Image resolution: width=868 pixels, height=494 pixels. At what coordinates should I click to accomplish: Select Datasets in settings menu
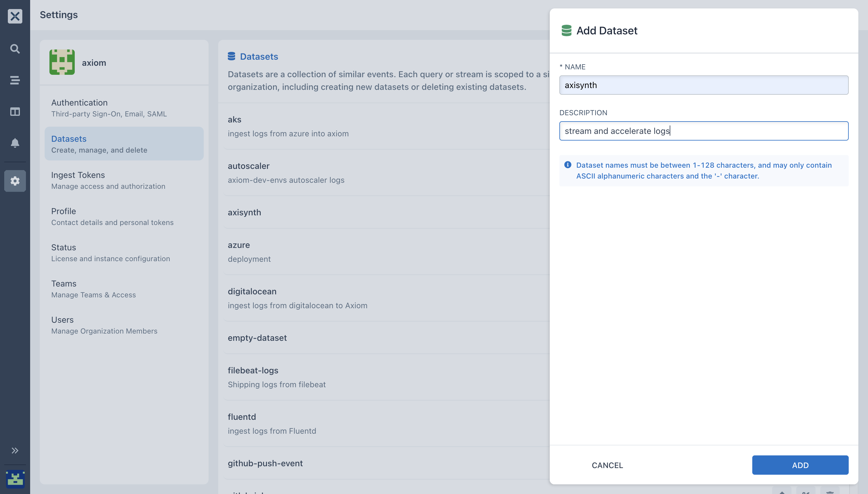(x=124, y=144)
